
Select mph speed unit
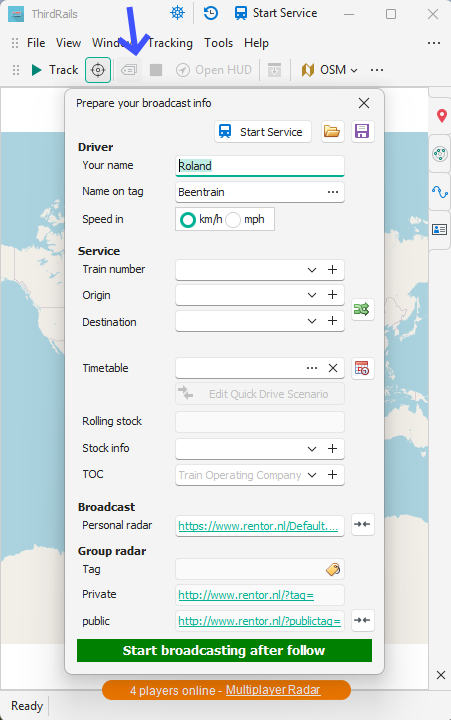(246, 219)
